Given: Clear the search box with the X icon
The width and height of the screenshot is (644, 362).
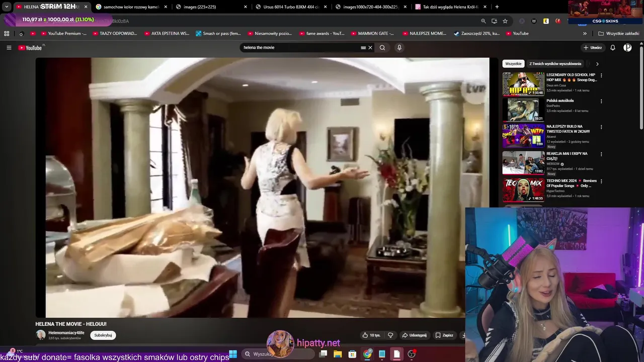Looking at the screenshot, I should (370, 48).
